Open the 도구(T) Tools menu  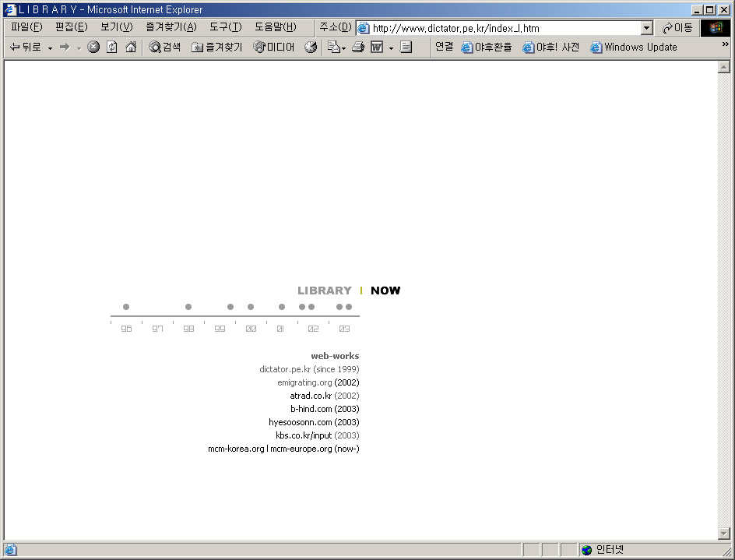click(x=225, y=27)
